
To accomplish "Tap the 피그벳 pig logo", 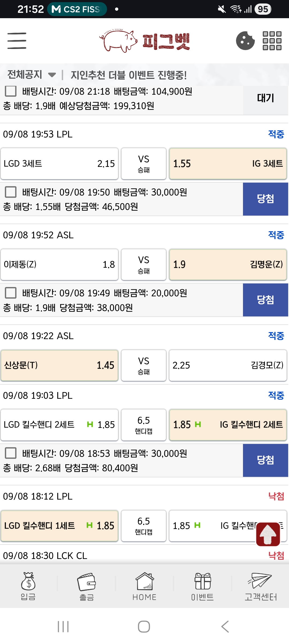I will pos(144,41).
